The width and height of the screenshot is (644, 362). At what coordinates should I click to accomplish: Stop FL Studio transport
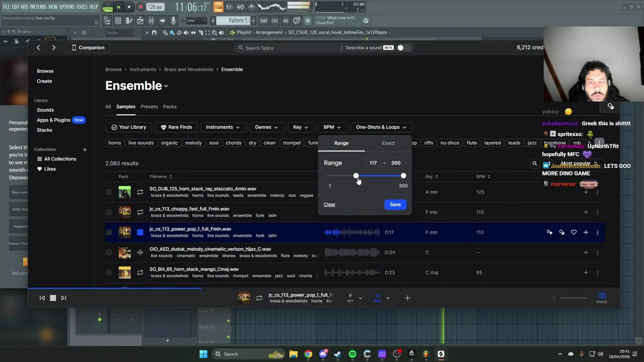click(x=129, y=7)
